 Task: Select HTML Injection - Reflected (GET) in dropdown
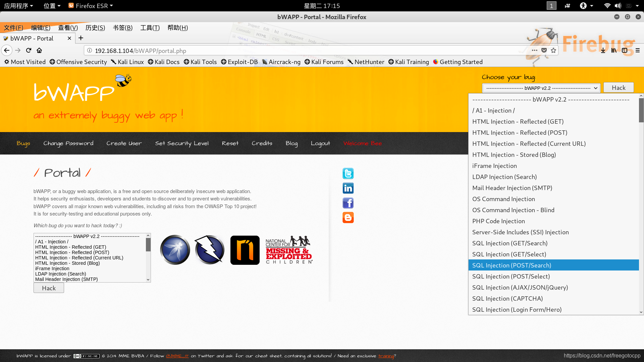pyautogui.click(x=553, y=121)
